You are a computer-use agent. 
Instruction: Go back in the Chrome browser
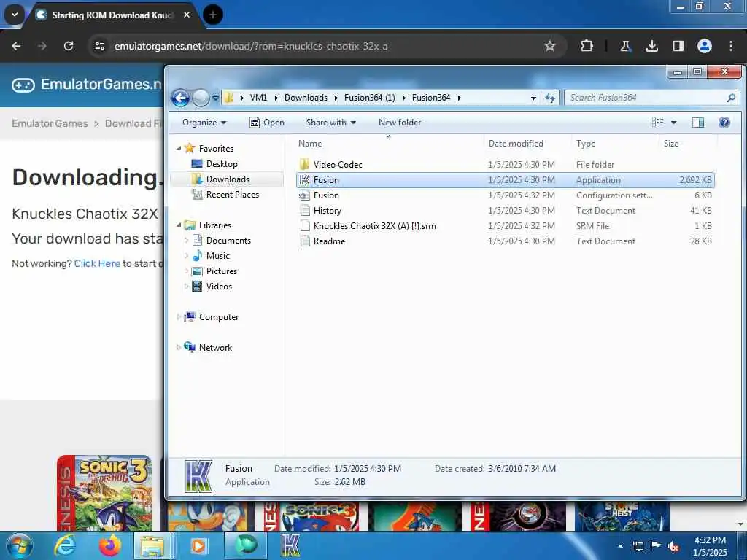(x=16, y=46)
